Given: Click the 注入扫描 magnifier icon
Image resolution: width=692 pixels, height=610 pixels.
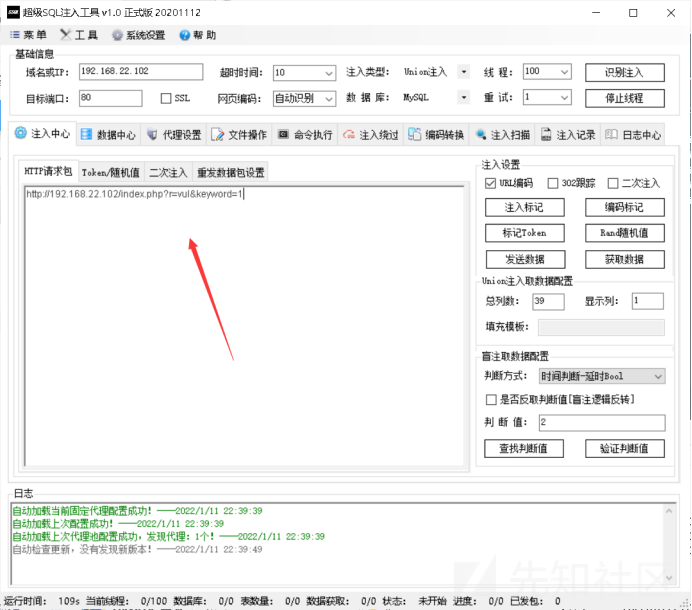Looking at the screenshot, I should click(481, 135).
